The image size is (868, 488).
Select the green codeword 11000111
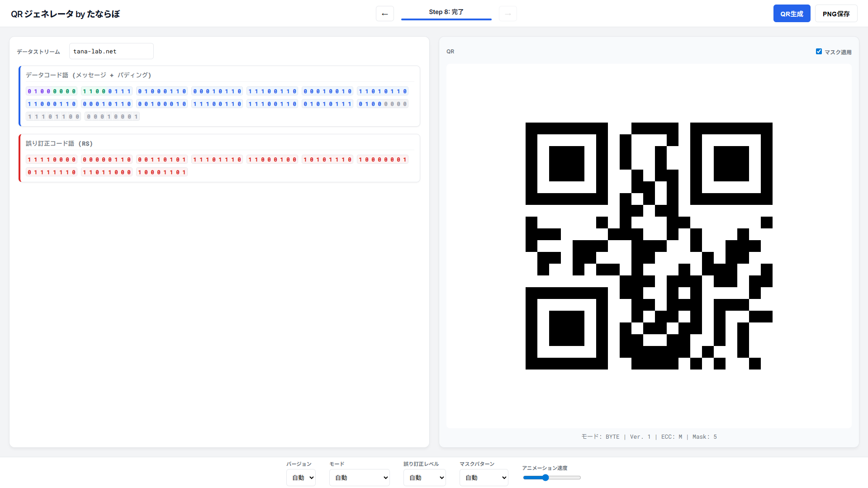pyautogui.click(x=107, y=91)
